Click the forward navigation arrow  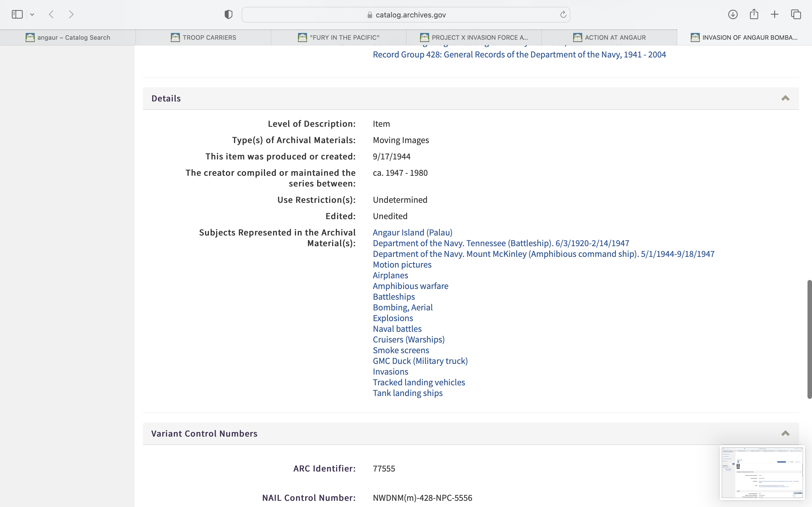(x=71, y=14)
